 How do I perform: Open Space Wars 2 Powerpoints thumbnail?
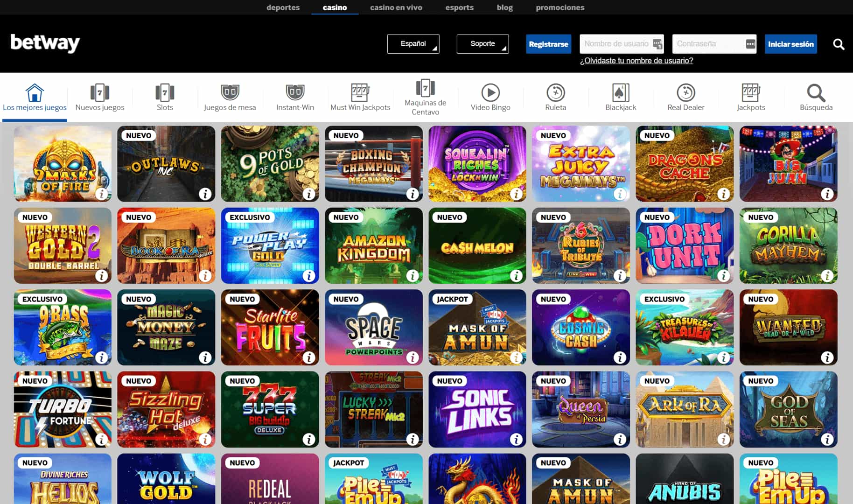pos(373,327)
